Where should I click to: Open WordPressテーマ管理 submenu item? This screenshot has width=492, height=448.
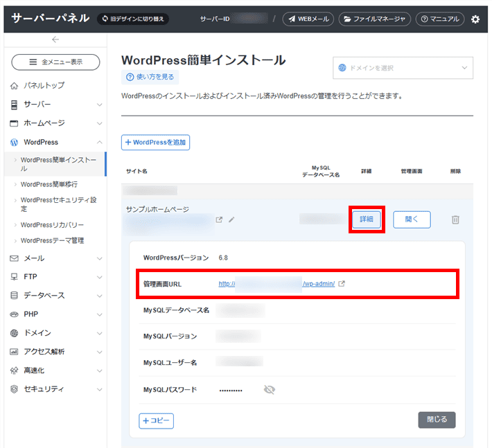tap(53, 240)
